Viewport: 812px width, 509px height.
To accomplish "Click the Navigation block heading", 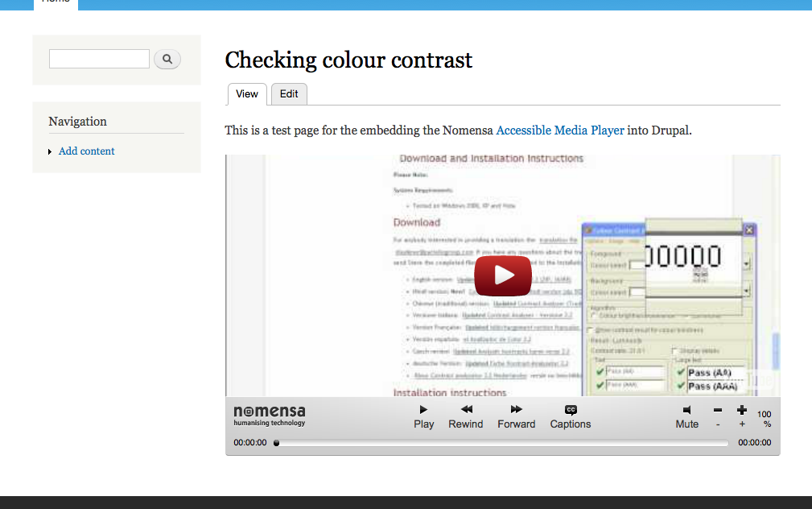I will pyautogui.click(x=78, y=122).
